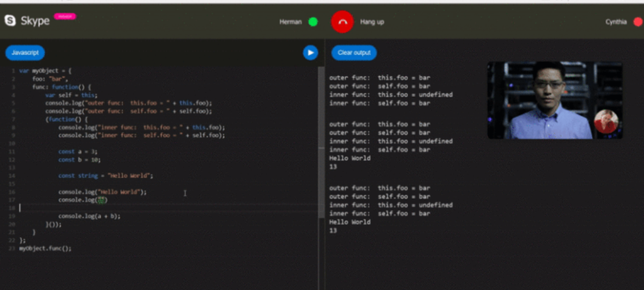Click the line 'var myObject = {'
The width and height of the screenshot is (644, 290).
[45, 71]
